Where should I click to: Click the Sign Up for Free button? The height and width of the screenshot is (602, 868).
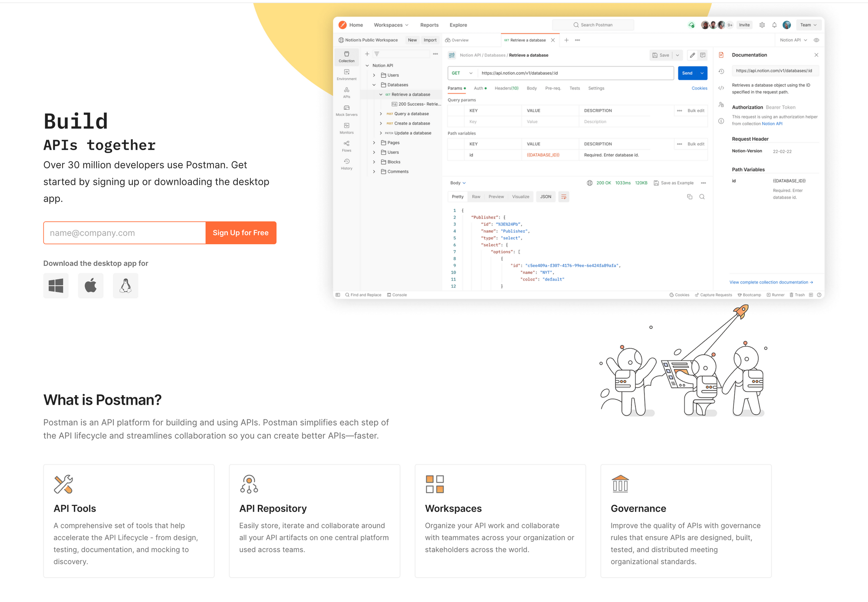(241, 232)
